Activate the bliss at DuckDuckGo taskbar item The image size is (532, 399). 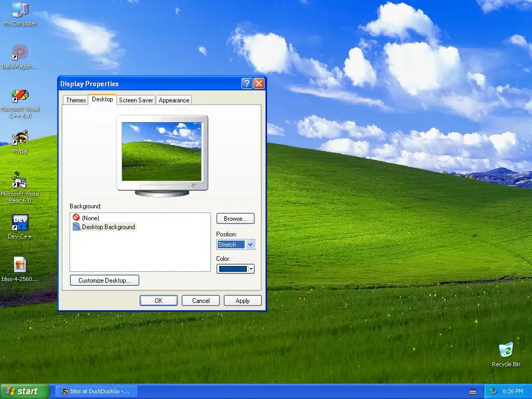pyautogui.click(x=96, y=391)
